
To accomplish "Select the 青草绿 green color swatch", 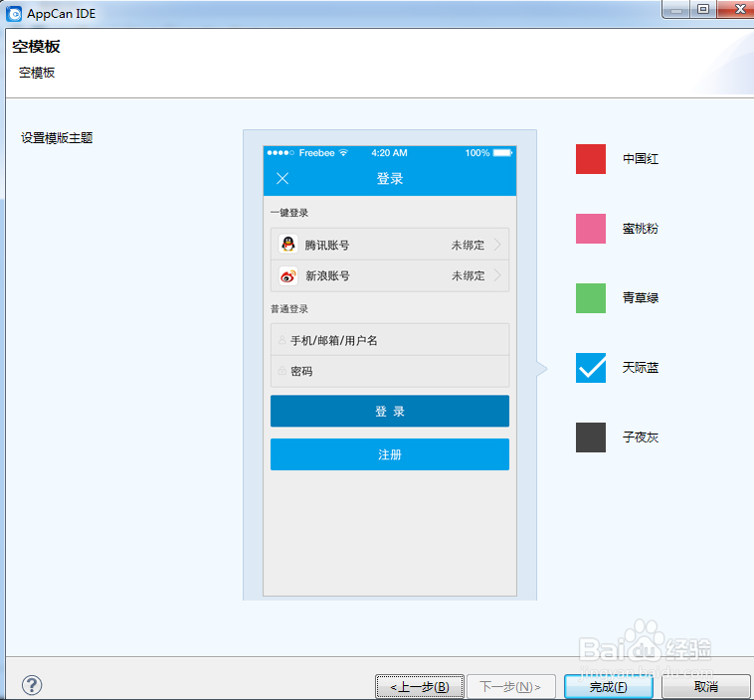I will 591,298.
